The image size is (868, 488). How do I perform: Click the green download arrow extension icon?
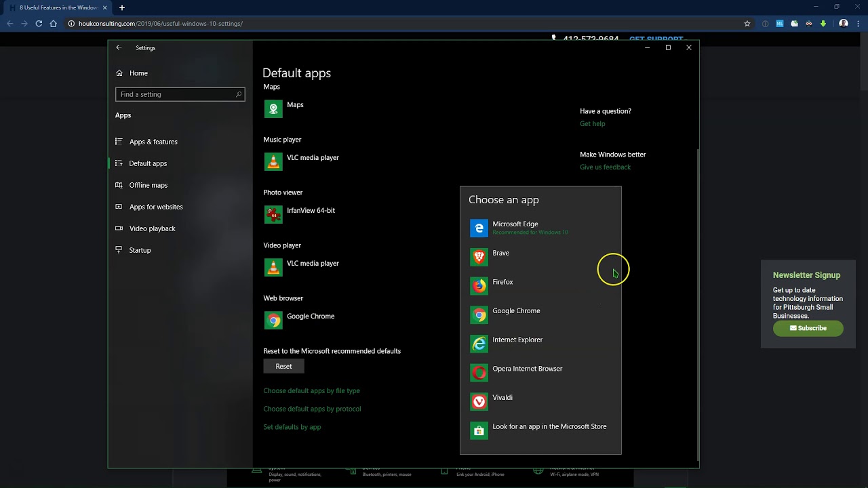(x=823, y=24)
